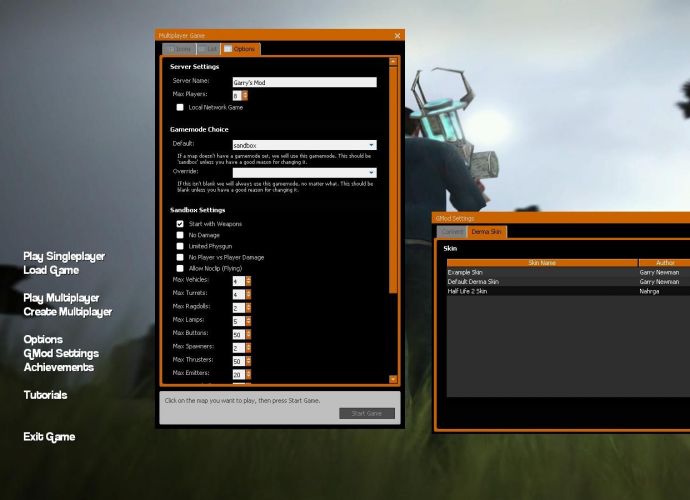Image resolution: width=690 pixels, height=500 pixels.
Task: Choose Create Multiplayer in main menu
Action: pyautogui.click(x=68, y=312)
